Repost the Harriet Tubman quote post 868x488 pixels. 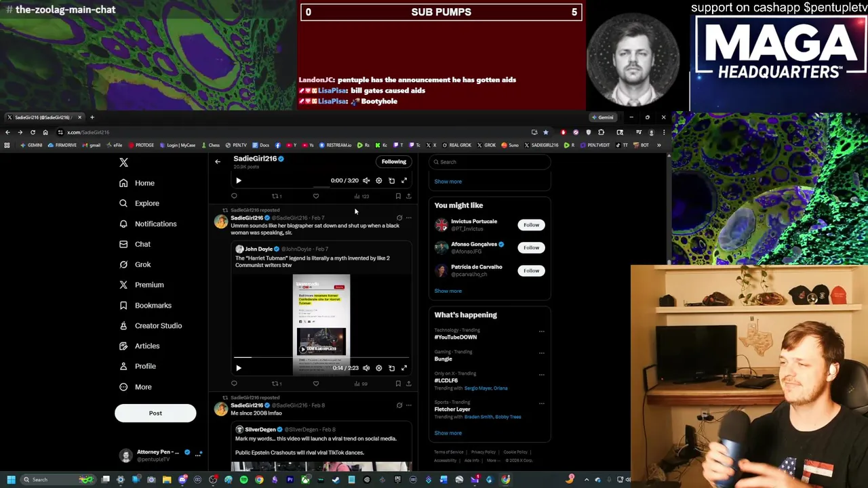click(277, 384)
